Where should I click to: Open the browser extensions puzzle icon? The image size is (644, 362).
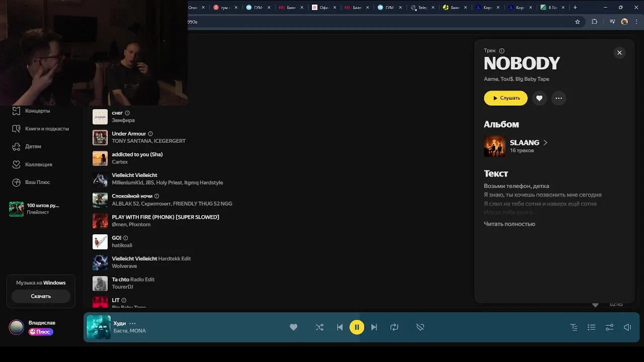(x=594, y=22)
